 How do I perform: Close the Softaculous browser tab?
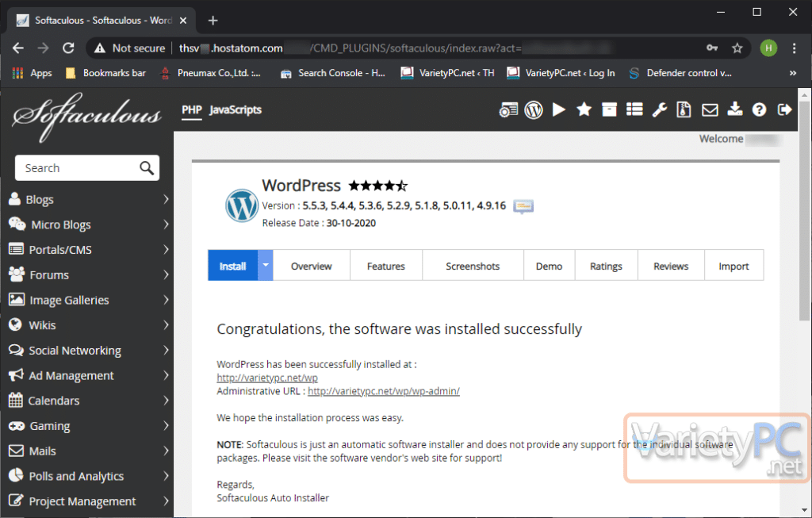click(x=183, y=20)
